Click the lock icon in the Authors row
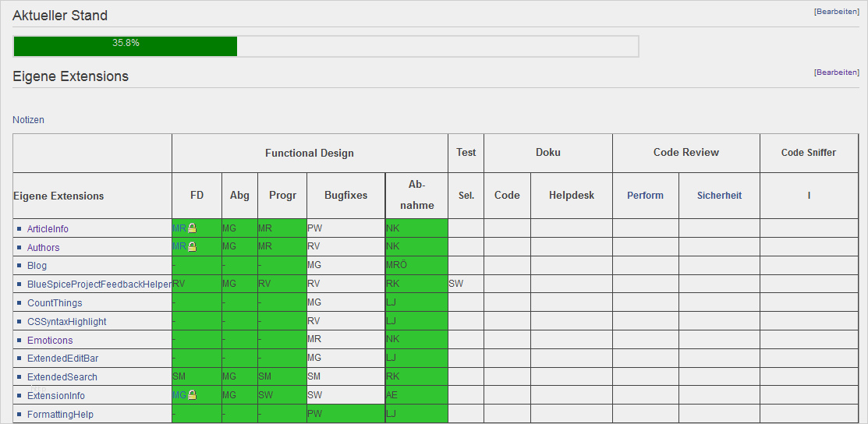This screenshot has height=424, width=868. (x=192, y=247)
